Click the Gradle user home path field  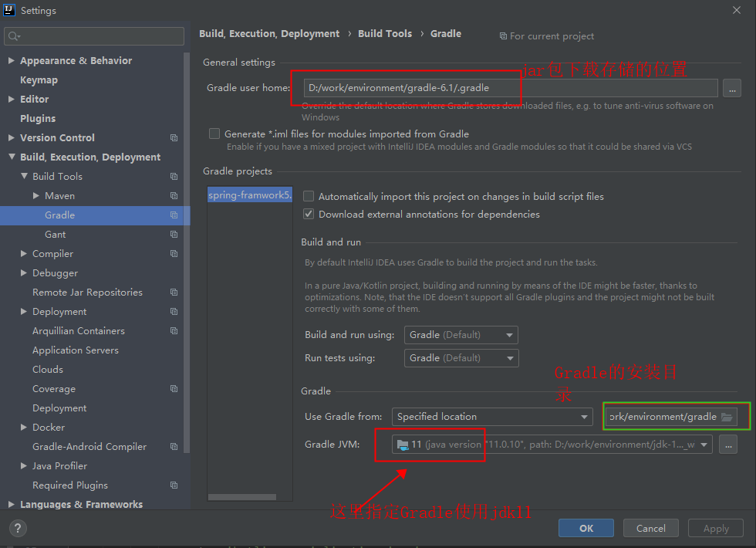pos(511,88)
